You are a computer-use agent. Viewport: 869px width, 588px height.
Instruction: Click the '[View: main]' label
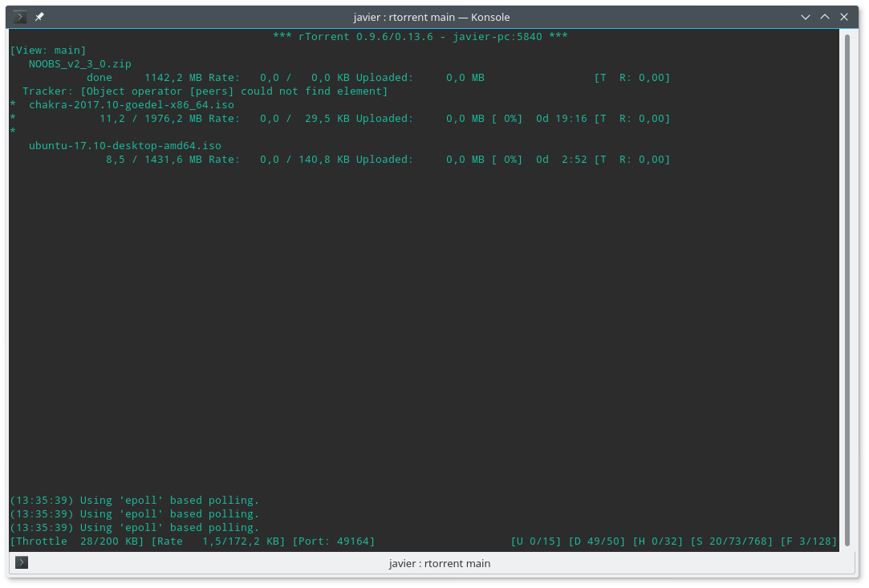pyautogui.click(x=48, y=51)
